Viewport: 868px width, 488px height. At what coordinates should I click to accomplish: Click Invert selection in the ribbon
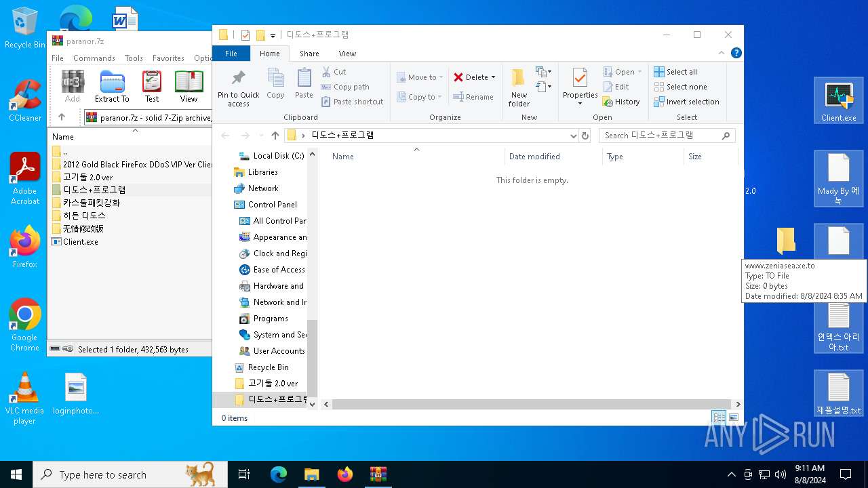click(x=686, y=102)
